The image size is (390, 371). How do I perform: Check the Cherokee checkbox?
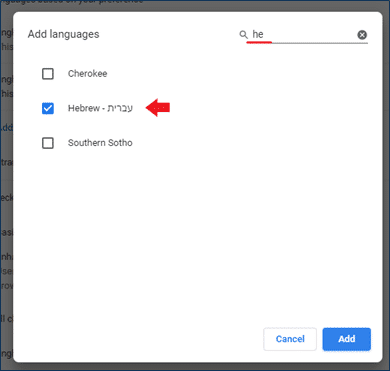pyautogui.click(x=48, y=74)
